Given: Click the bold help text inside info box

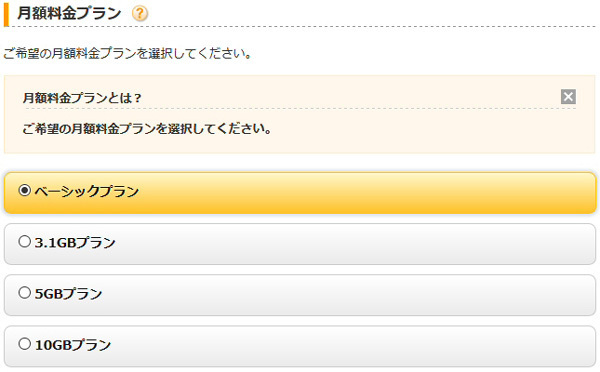Looking at the screenshot, I should pos(147,129).
